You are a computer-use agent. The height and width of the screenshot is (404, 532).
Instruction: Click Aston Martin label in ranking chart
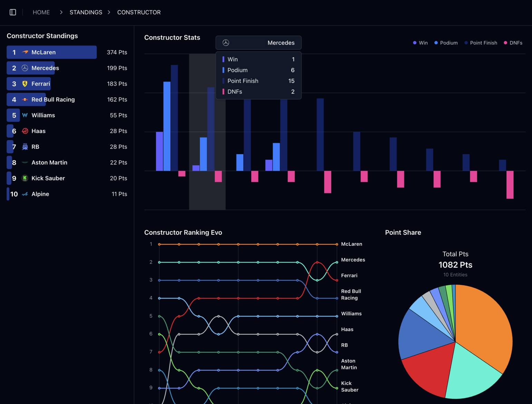click(349, 364)
